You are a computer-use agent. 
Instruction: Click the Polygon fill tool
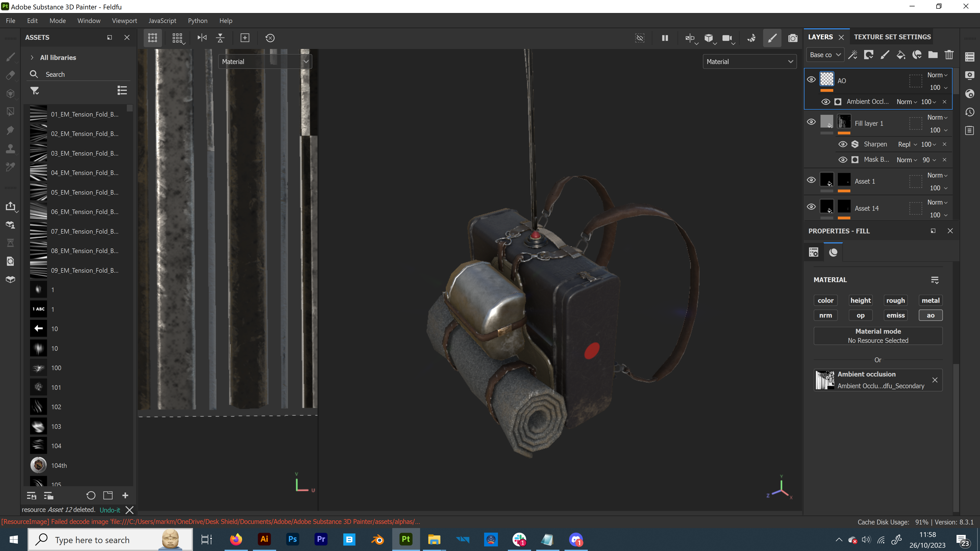coord(11,112)
